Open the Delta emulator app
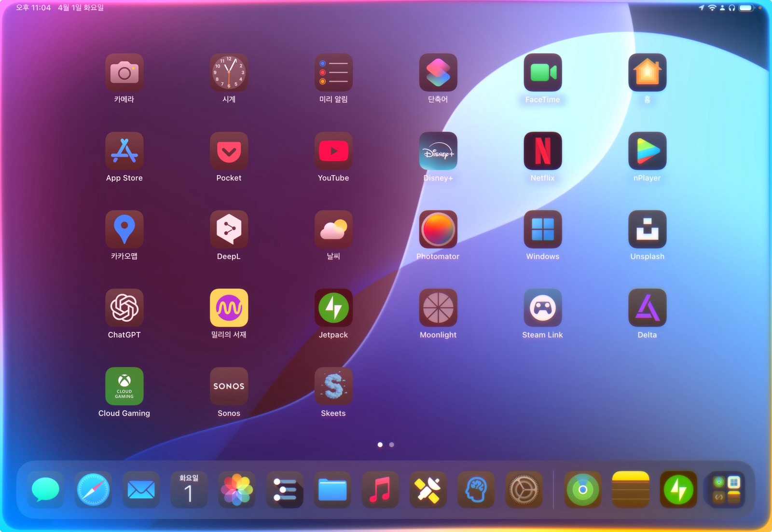 pos(648,308)
